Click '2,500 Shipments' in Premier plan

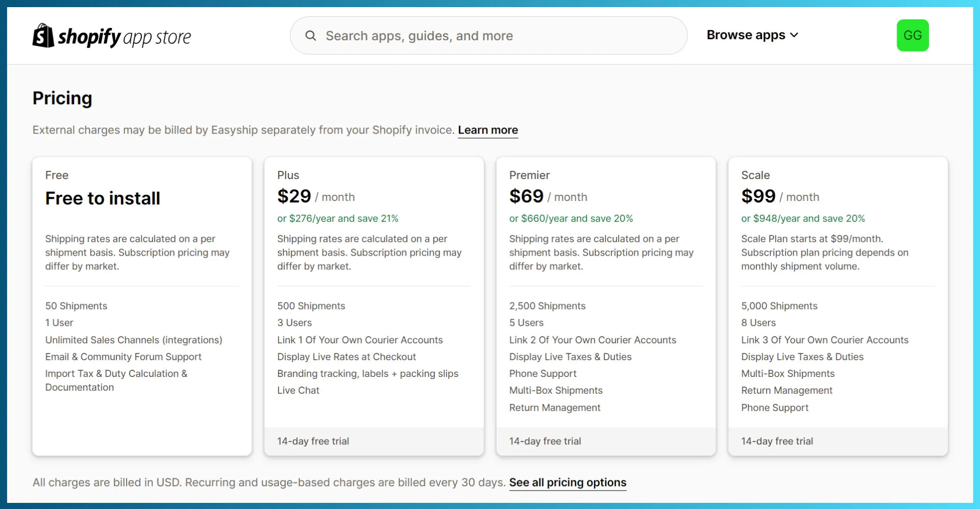click(547, 306)
